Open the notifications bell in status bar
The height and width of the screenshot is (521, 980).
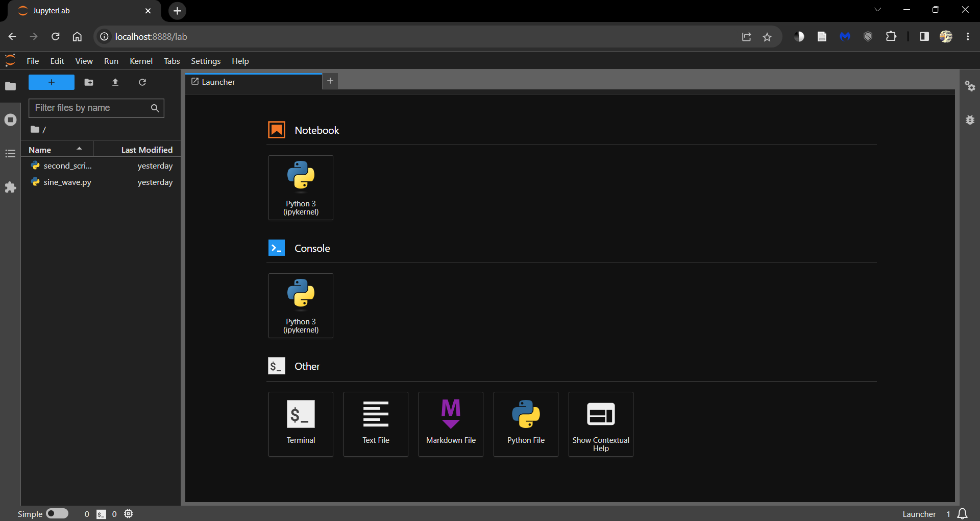click(963, 514)
